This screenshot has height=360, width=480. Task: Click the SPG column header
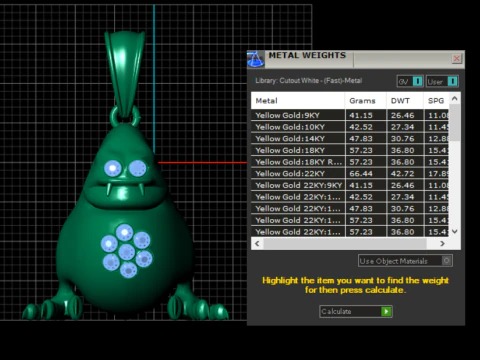pyautogui.click(x=436, y=101)
